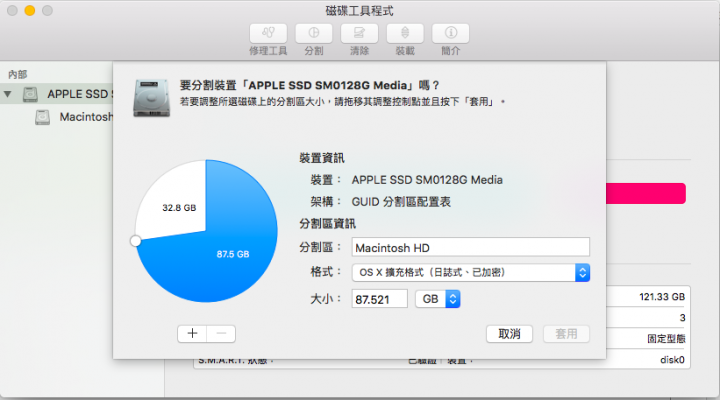Screen dimensions: 720x400
Task: Click the 清除 erase toolbar icon
Action: point(359,33)
